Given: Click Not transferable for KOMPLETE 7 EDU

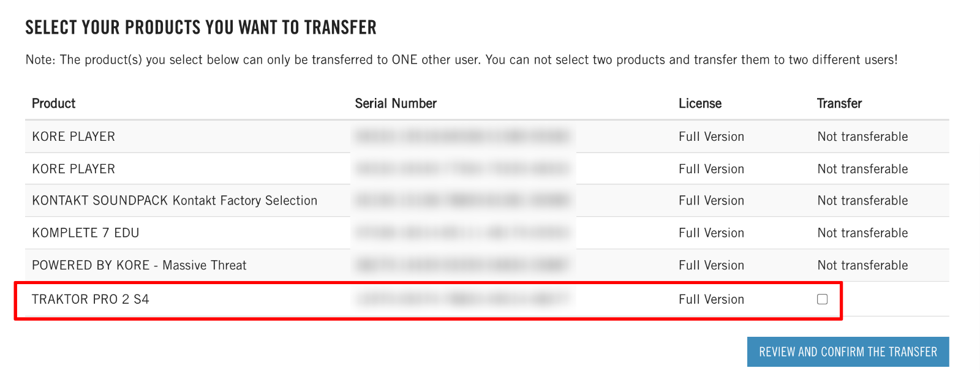Looking at the screenshot, I should [x=862, y=233].
